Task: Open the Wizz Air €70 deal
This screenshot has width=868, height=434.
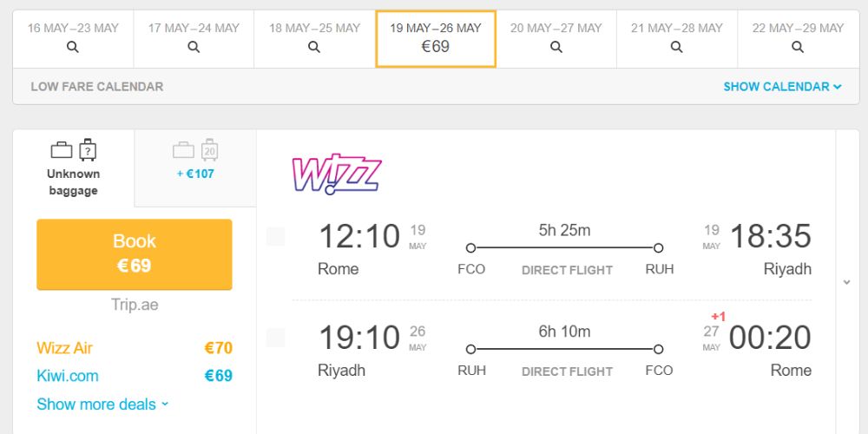Action: pyautogui.click(x=135, y=348)
